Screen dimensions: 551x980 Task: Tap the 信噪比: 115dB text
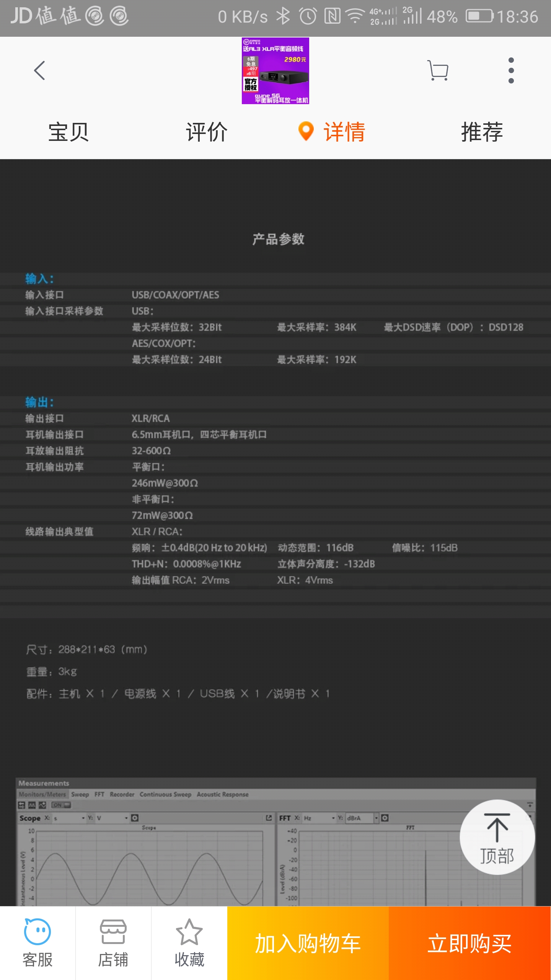(x=425, y=548)
